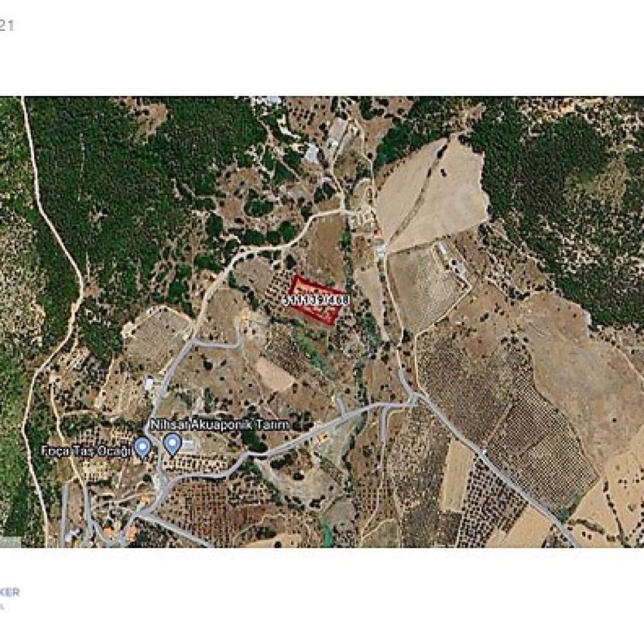
Task: Click the partial "21" text at top left
Action: pyautogui.click(x=6, y=26)
